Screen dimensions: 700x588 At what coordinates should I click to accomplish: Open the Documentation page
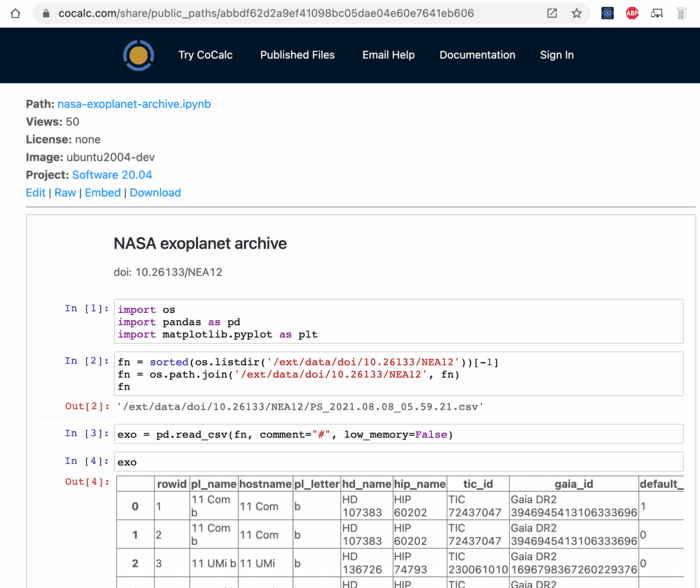tap(477, 55)
